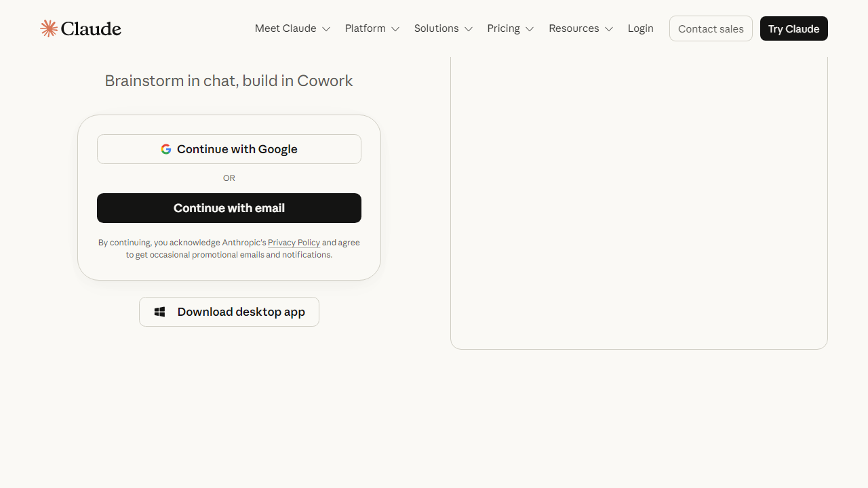Expand the chevron next to Resources
Image resolution: width=868 pixels, height=488 pixels.
click(609, 29)
